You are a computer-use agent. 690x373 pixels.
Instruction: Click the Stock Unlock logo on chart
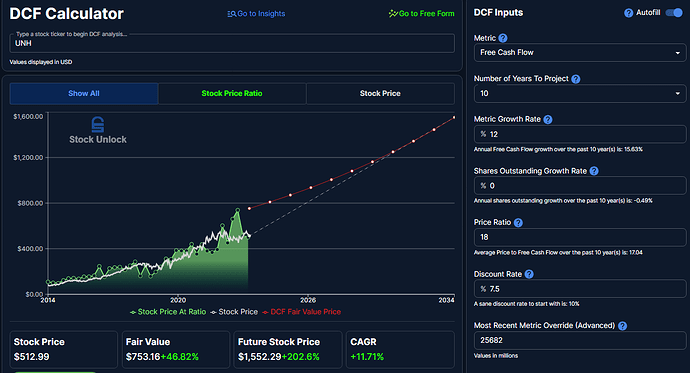pyautogui.click(x=98, y=131)
